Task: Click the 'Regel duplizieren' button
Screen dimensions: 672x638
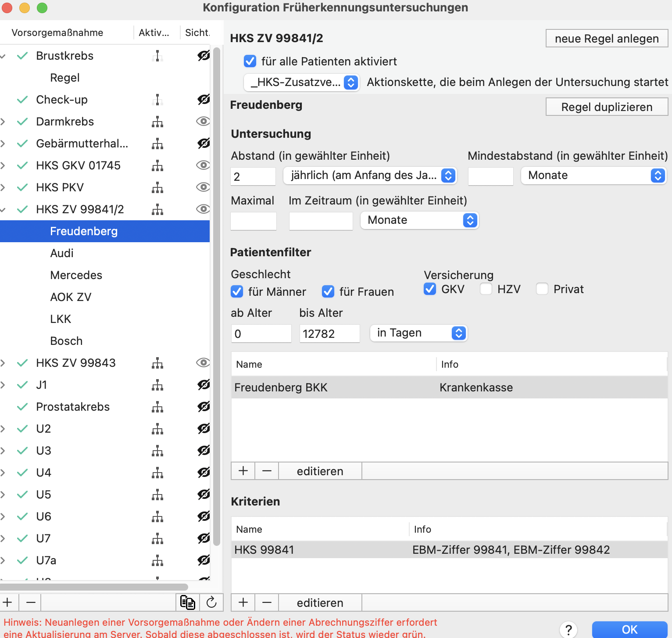Action: [x=607, y=107]
